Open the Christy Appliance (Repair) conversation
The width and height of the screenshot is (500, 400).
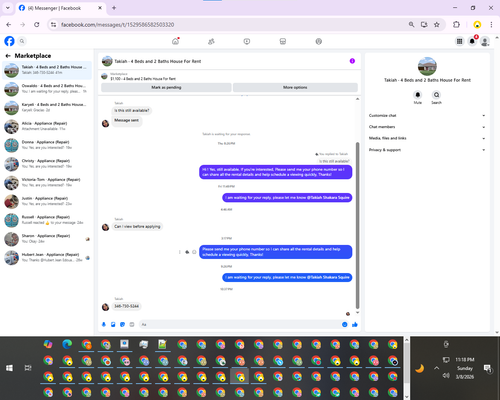point(47,164)
